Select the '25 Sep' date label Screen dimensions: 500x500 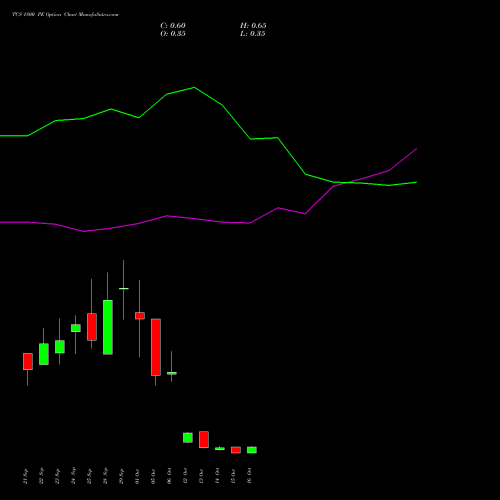coord(89,476)
